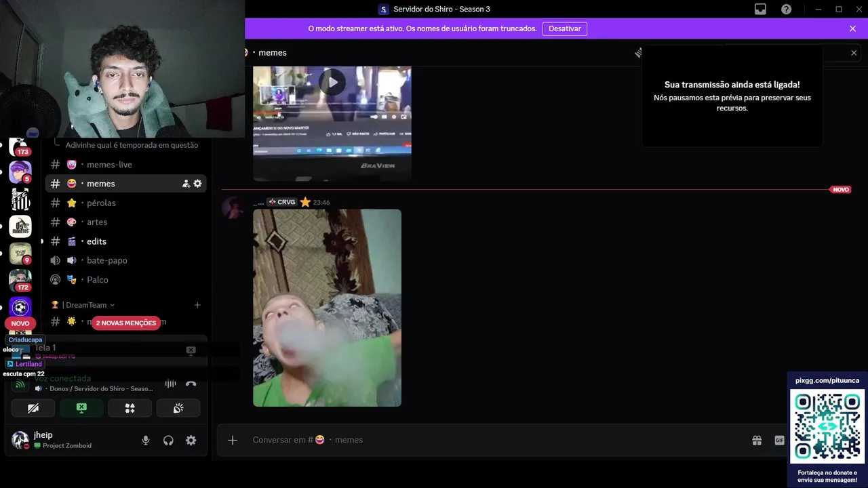Mute the microphone
The width and height of the screenshot is (868, 488).
pos(145,441)
